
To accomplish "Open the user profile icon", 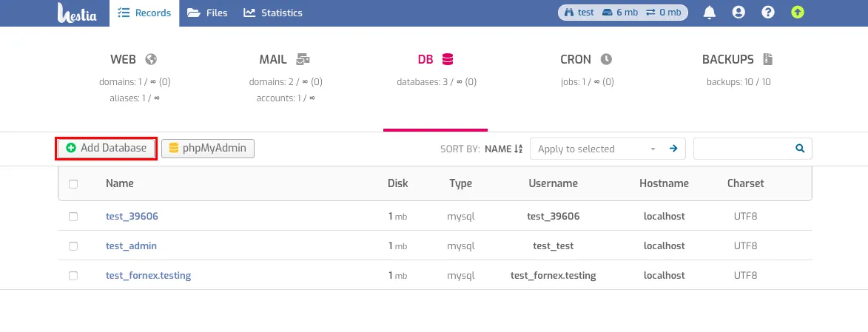I will (x=739, y=12).
